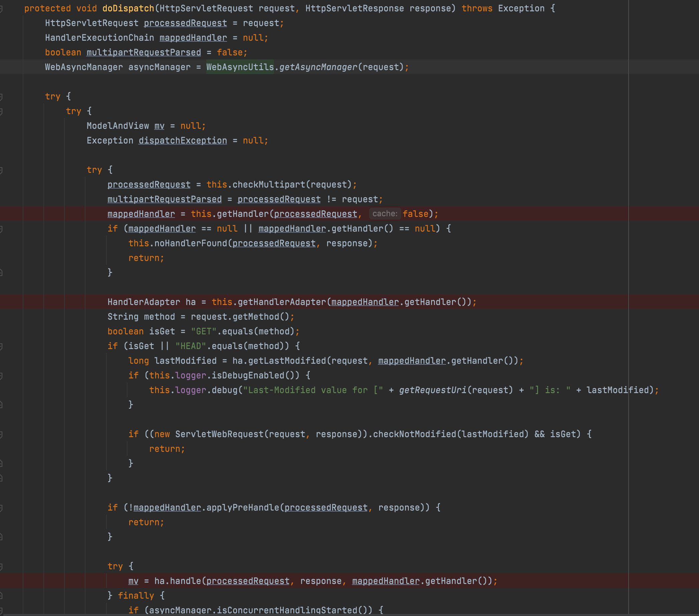Collapse the try block before ha.handle
This screenshot has height=616, width=699.
[x=1, y=567]
